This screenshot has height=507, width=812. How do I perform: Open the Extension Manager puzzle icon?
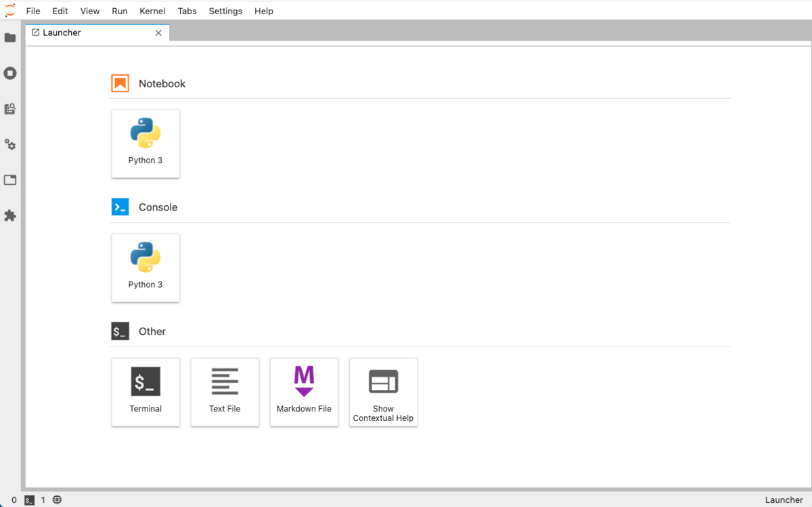click(10, 216)
